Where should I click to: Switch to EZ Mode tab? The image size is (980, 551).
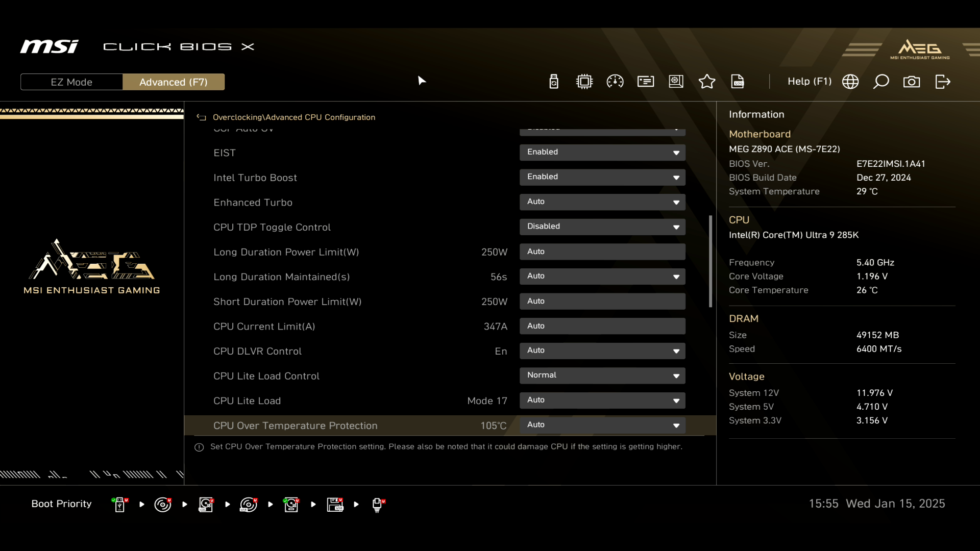71,82
